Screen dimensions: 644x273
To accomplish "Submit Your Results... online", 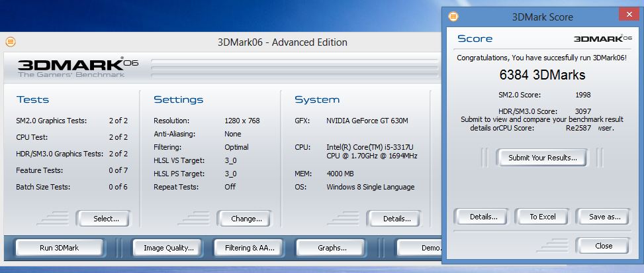I will (x=543, y=158).
